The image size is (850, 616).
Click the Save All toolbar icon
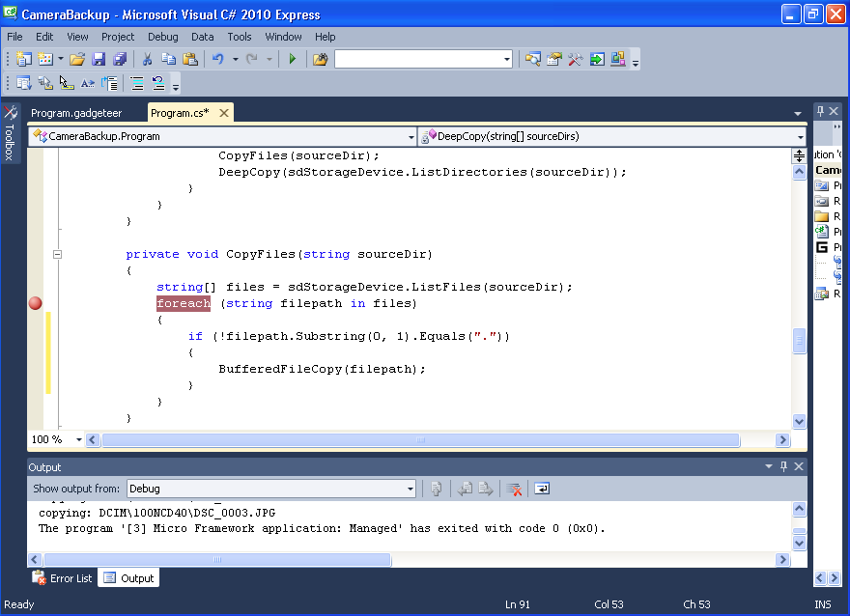(119, 59)
